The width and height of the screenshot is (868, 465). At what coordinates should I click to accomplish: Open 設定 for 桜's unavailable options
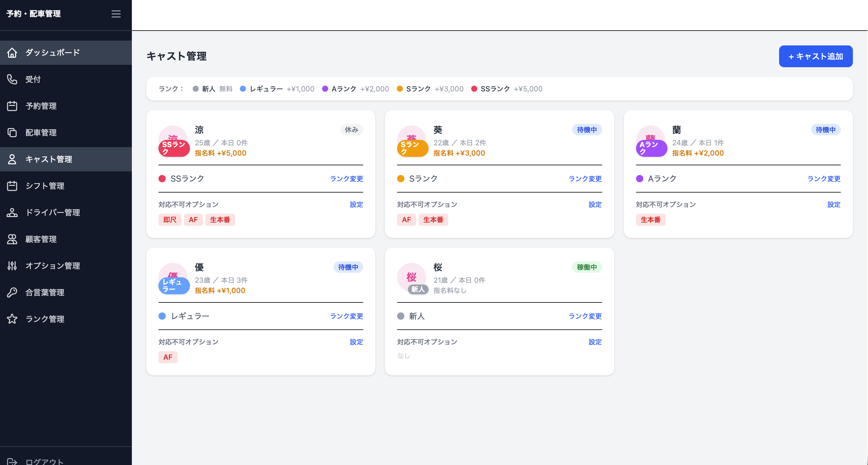click(595, 342)
